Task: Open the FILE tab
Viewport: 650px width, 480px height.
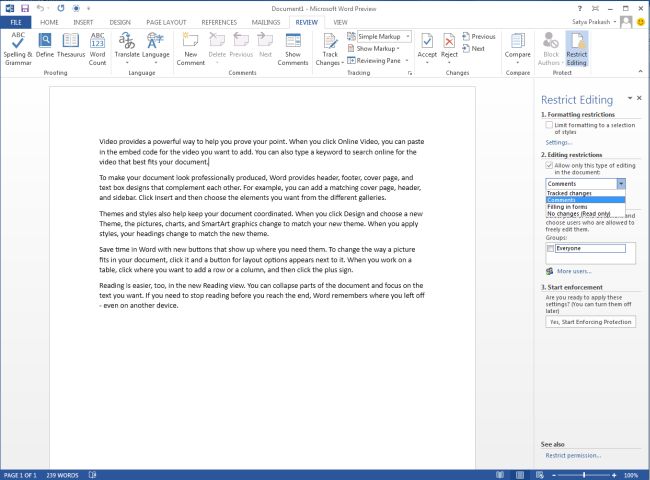Action: coord(16,22)
